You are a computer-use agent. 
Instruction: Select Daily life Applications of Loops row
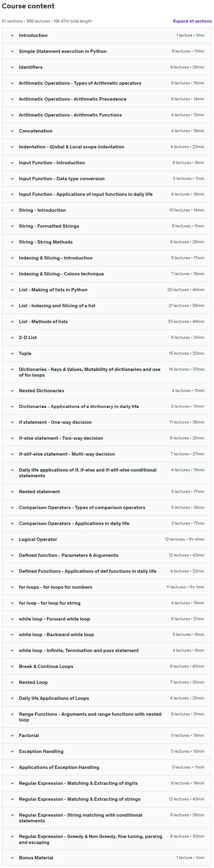pyautogui.click(x=107, y=698)
